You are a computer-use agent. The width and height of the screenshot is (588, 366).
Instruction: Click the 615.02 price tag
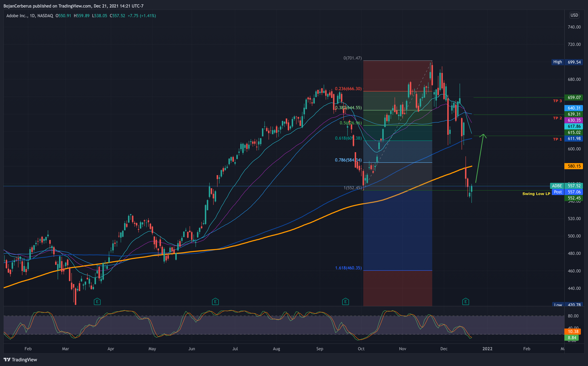tap(574, 132)
